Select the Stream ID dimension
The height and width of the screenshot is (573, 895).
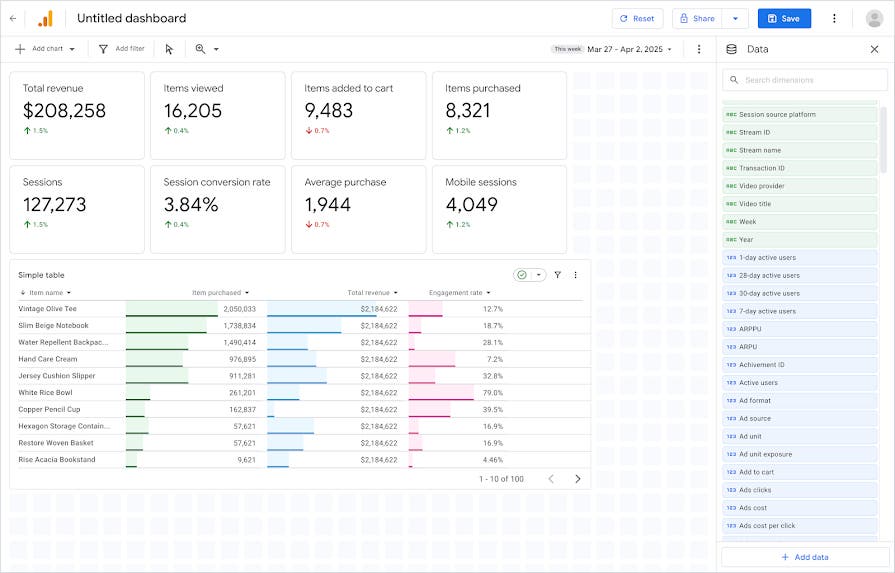point(800,132)
